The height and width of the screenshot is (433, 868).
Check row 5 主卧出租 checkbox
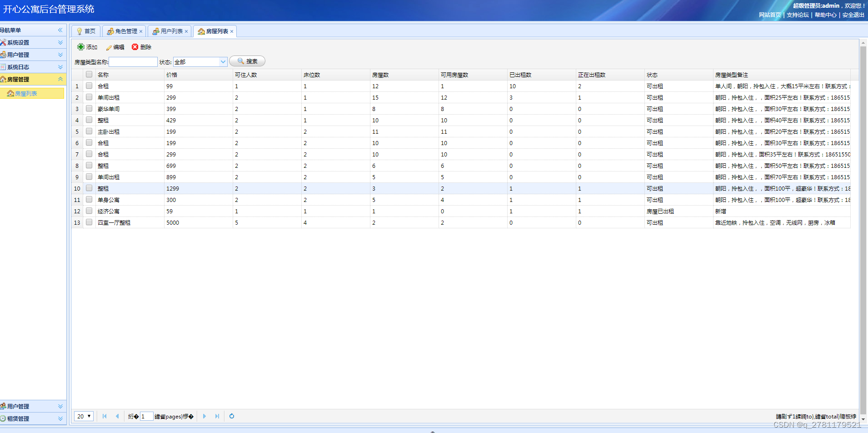(x=89, y=131)
